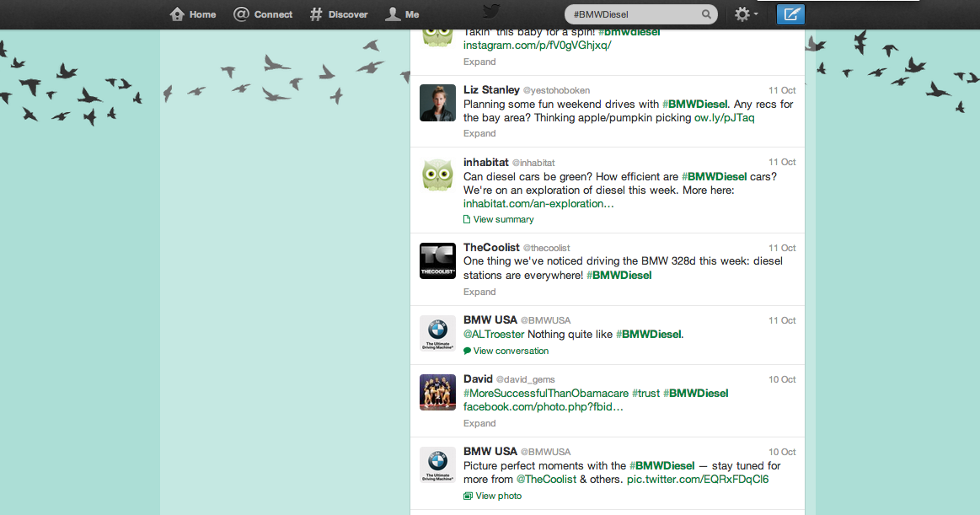Open TheCoolist tweet's 11 Oct timestamp

[782, 248]
